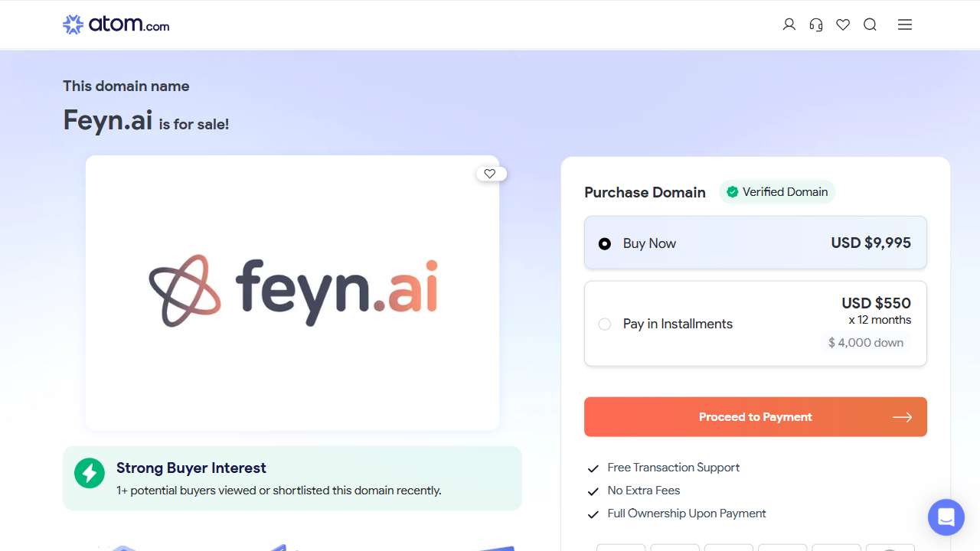Image resolution: width=980 pixels, height=551 pixels.
Task: Select the Buy Now radio button
Action: tap(605, 243)
